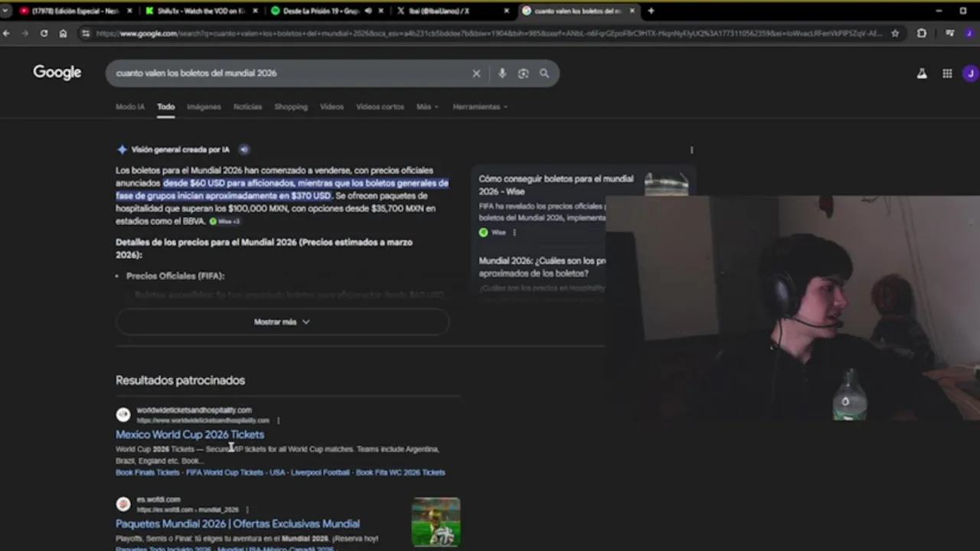
Task: Open Liverpool Football sitelink
Action: [x=320, y=473]
